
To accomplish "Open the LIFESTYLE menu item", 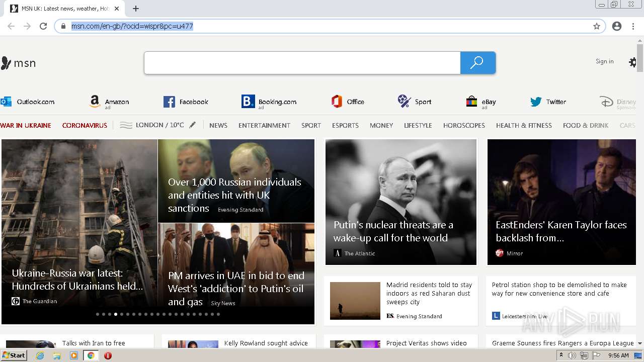I will point(418,125).
